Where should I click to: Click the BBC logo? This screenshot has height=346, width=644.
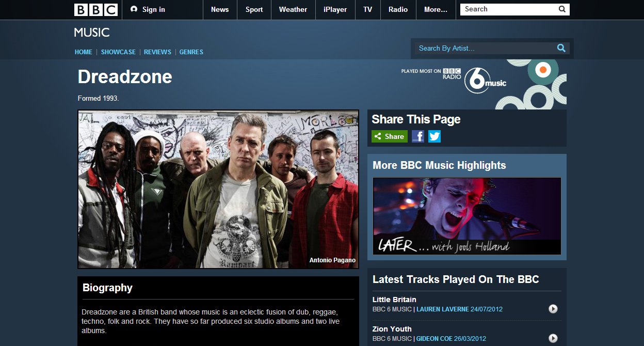point(96,9)
